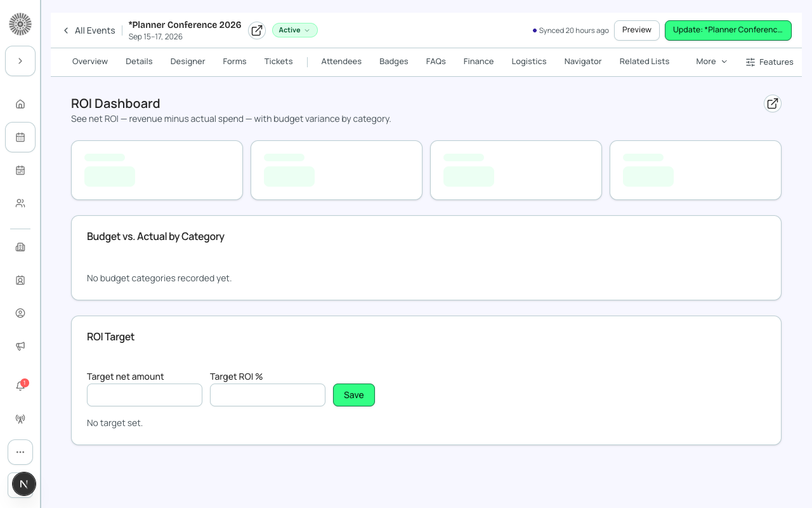812x508 pixels.
Task: Click the sunburst app logo
Action: (20, 24)
